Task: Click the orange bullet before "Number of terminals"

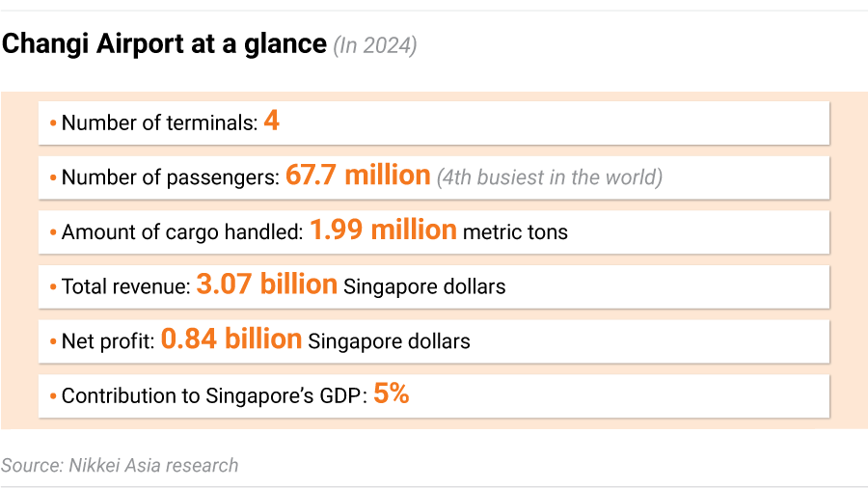Action: click(x=54, y=124)
